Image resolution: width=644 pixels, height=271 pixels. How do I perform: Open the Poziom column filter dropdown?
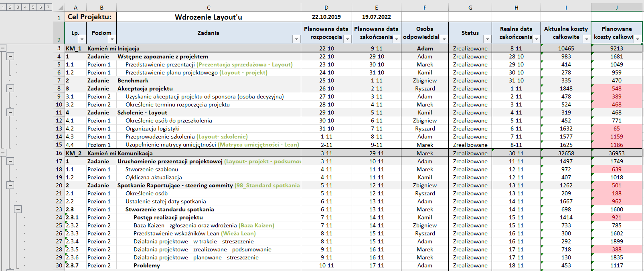pyautogui.click(x=112, y=39)
